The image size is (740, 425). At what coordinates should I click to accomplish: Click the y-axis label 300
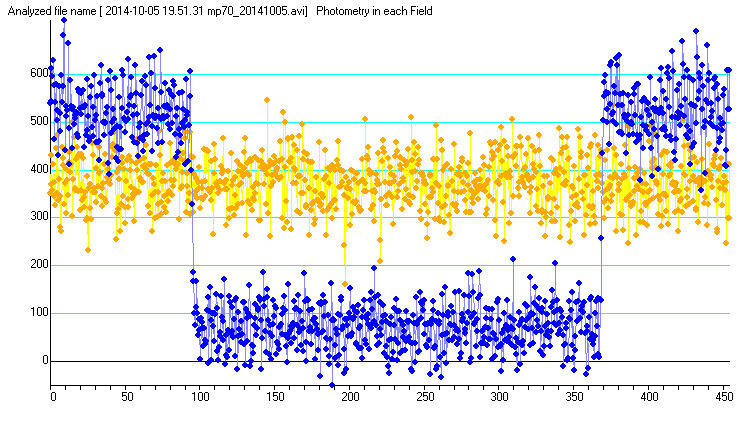coord(40,217)
